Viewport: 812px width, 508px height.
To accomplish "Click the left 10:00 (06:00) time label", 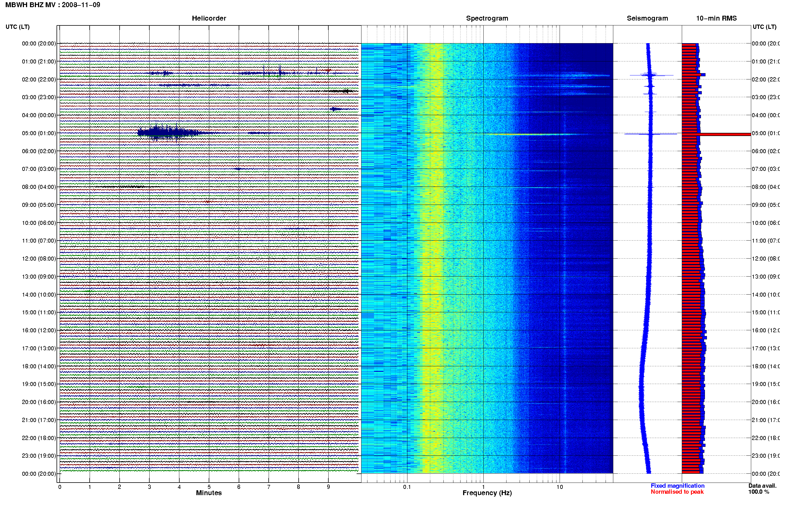I will point(39,223).
